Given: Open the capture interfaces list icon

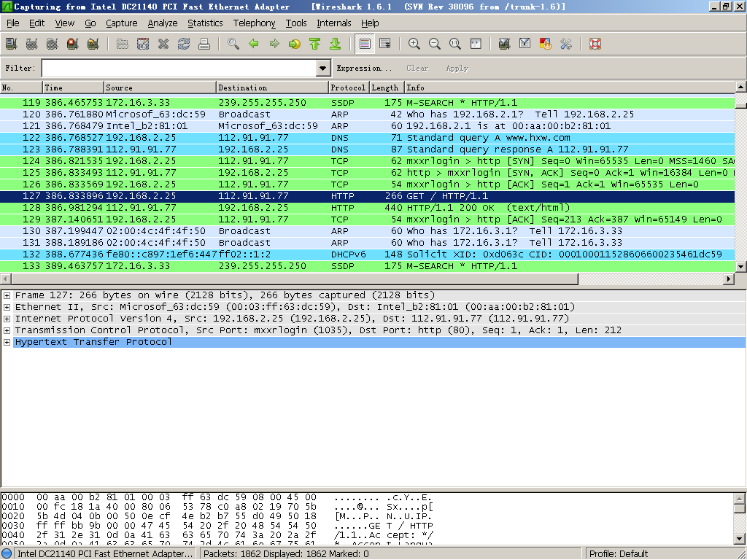Looking at the screenshot, I should [12, 44].
